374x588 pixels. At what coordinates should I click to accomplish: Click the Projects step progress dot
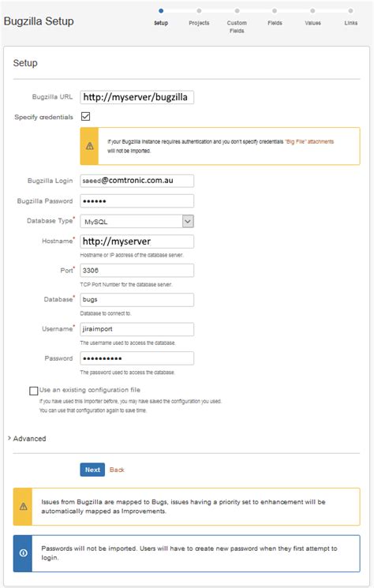tap(199, 11)
